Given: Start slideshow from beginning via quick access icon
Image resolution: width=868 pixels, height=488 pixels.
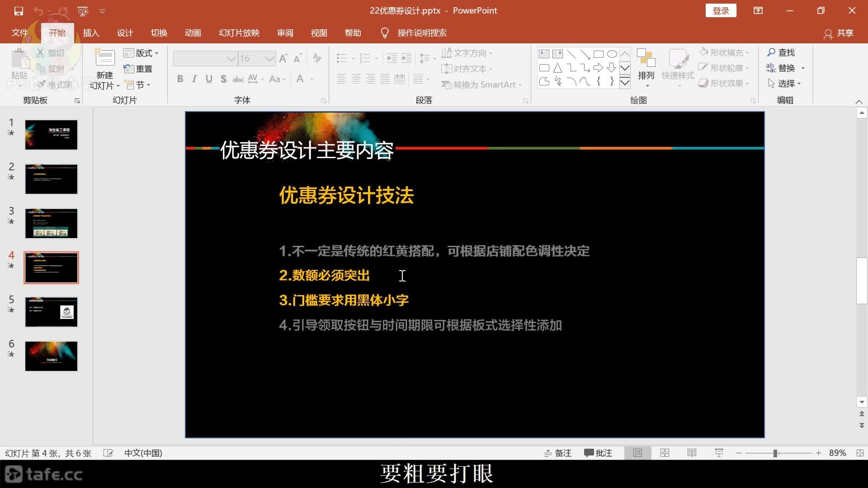Looking at the screenshot, I should pyautogui.click(x=82, y=11).
